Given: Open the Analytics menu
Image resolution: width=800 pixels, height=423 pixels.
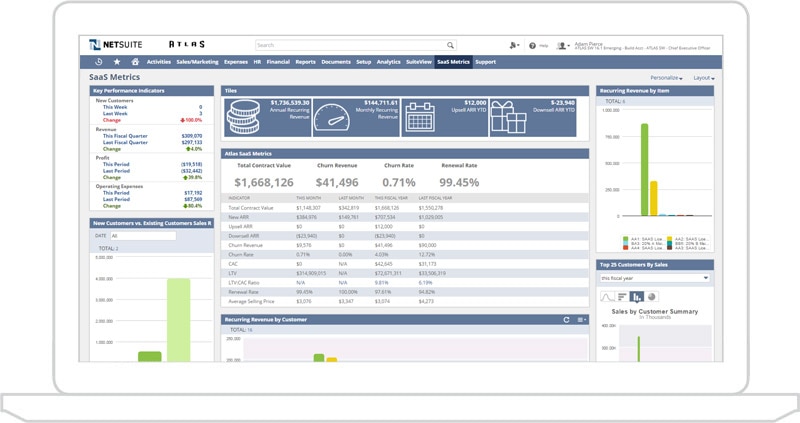Looking at the screenshot, I should coord(389,62).
